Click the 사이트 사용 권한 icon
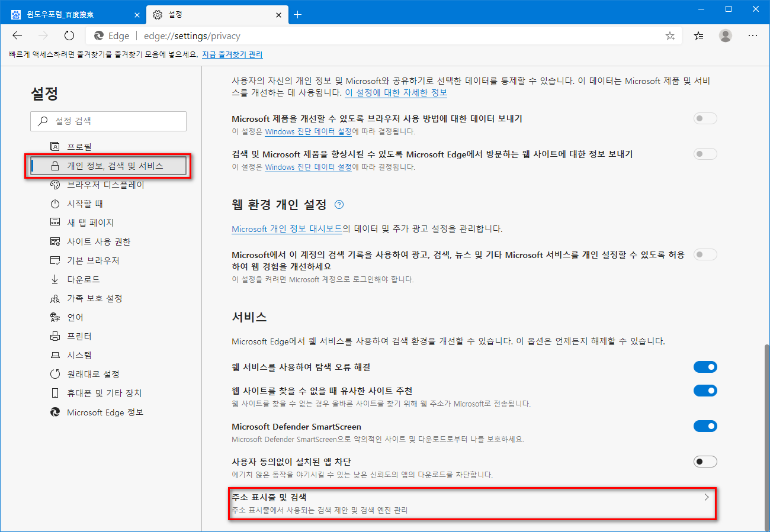 pos(55,241)
